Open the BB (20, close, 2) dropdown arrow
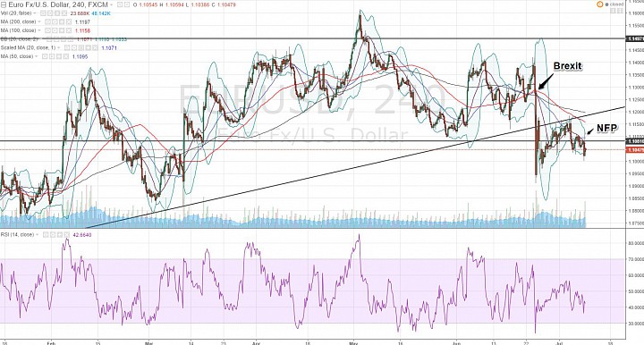Image resolution: width=644 pixels, height=345 pixels. 40,39
